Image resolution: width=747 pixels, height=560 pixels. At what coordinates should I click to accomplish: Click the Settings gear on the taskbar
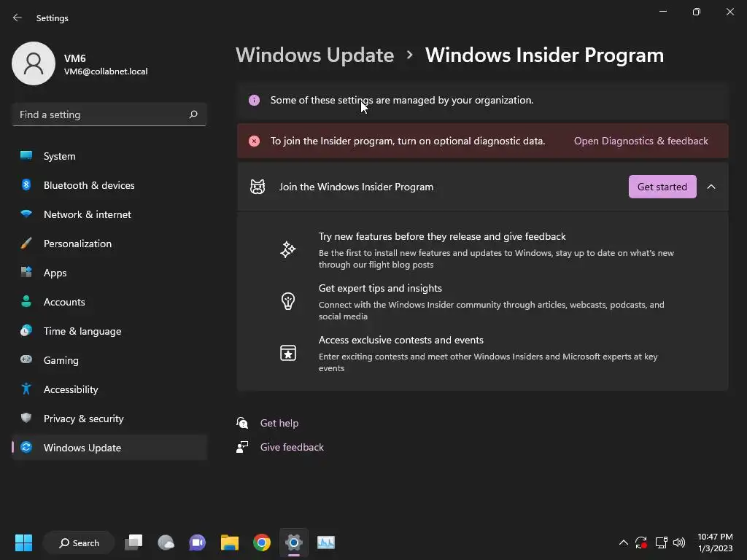click(294, 542)
